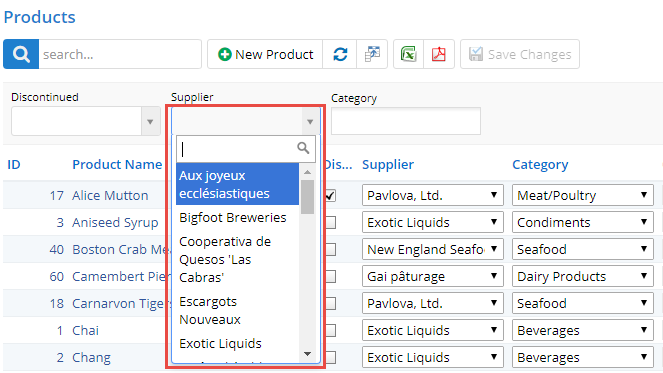Image resolution: width=663 pixels, height=373 pixels.
Task: Click the supplier dropdown search input
Action: [x=246, y=149]
